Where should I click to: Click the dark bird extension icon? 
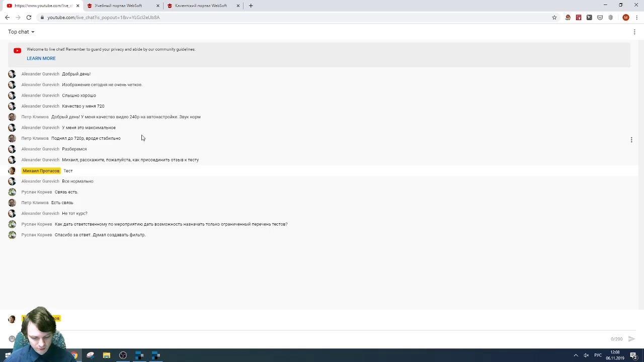point(589,17)
